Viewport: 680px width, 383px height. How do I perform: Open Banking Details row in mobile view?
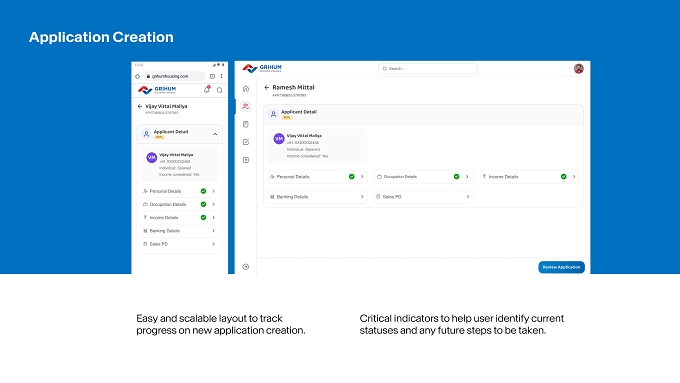pos(179,231)
